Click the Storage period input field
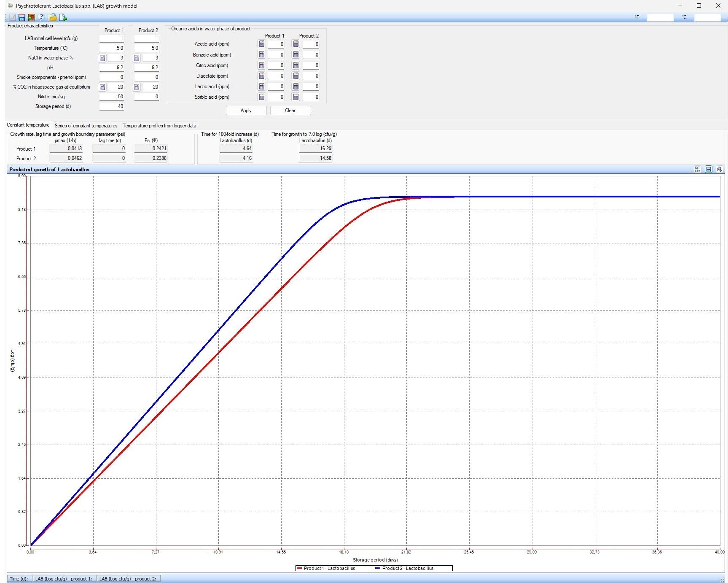This screenshot has height=583, width=728. 112,106
